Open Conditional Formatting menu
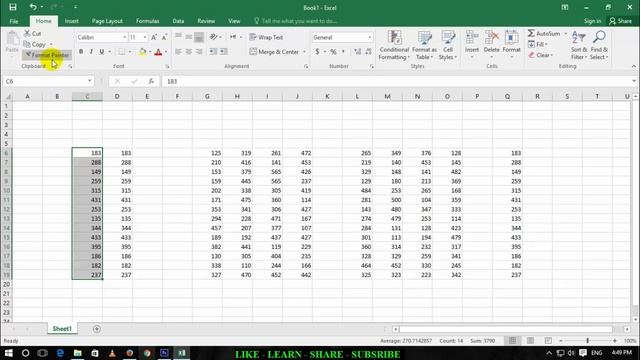Screen dimensions: 640x360 coord(394,45)
